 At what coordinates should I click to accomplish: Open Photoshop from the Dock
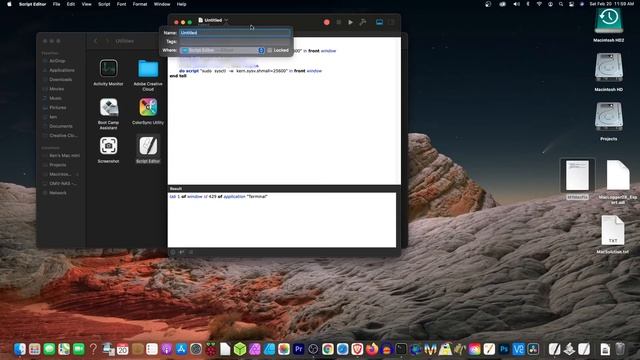[x=504, y=349]
